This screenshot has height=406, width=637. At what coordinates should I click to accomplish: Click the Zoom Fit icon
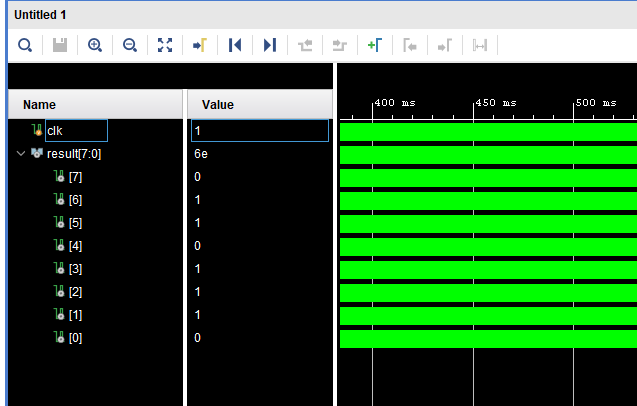165,45
